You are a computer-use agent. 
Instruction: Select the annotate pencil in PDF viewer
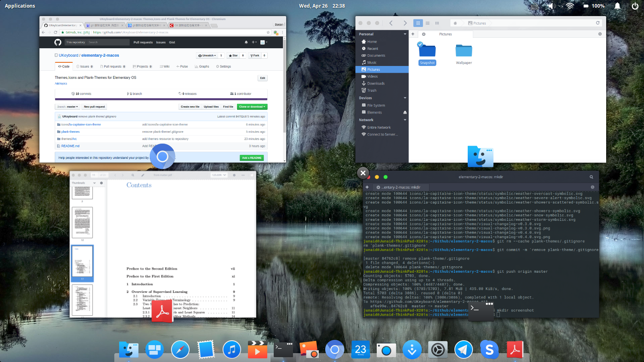point(142,175)
